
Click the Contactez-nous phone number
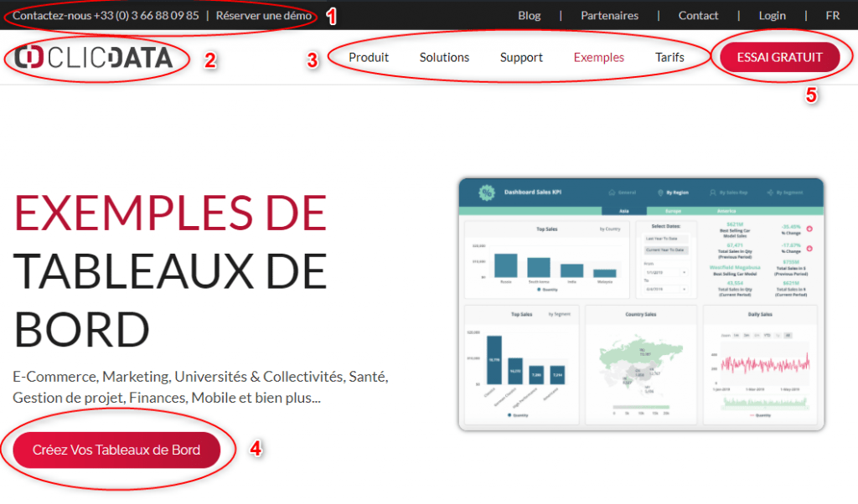[106, 15]
